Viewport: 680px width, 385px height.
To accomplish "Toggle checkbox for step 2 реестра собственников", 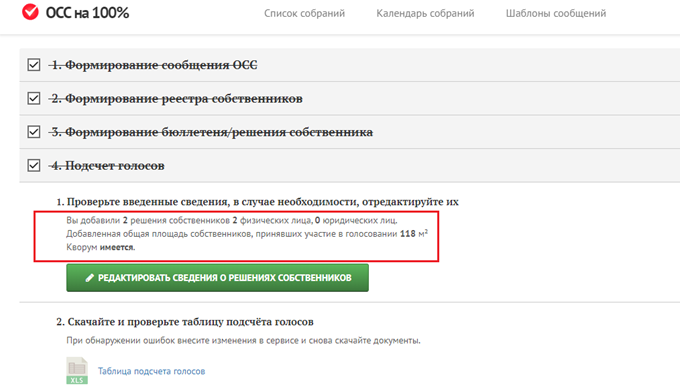I will 34,98.
